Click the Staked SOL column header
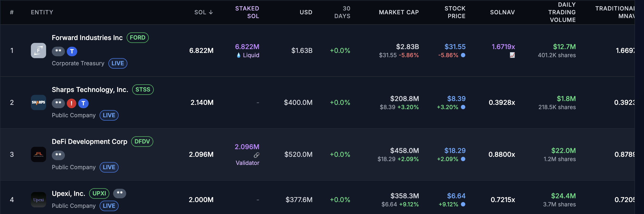Screen dimensions: 644x214 tap(247, 12)
